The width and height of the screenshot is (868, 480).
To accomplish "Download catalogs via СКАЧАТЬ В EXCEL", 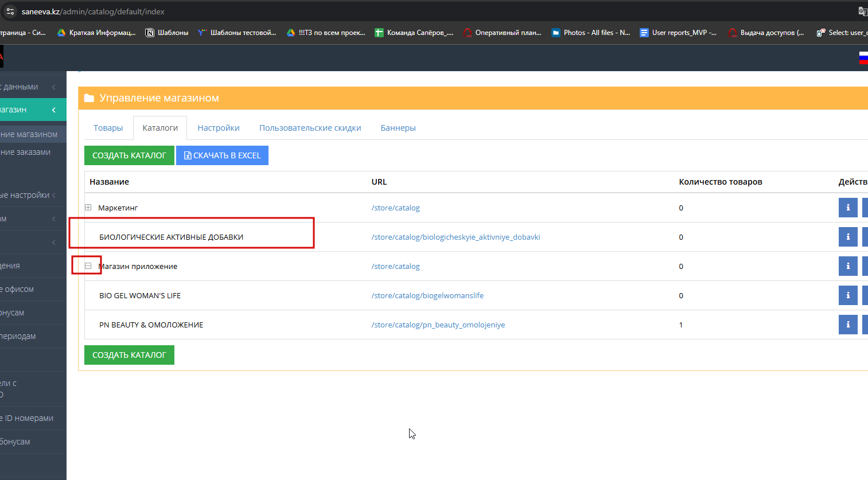I will [x=222, y=155].
